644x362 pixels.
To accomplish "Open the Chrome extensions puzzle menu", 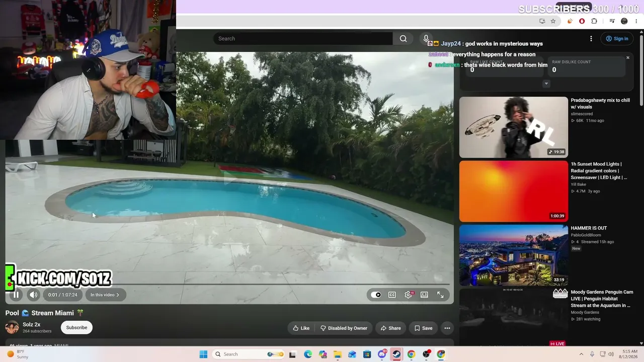I will [594, 21].
